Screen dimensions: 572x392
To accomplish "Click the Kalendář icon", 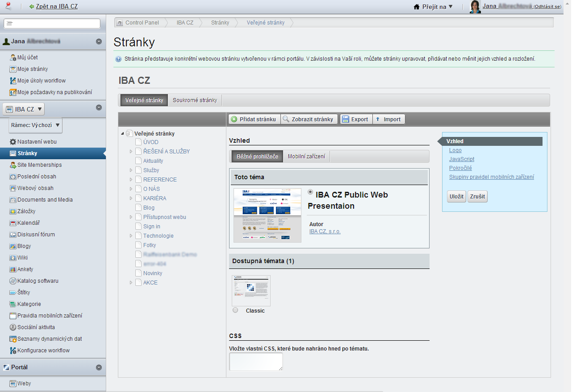I will pos(13,223).
